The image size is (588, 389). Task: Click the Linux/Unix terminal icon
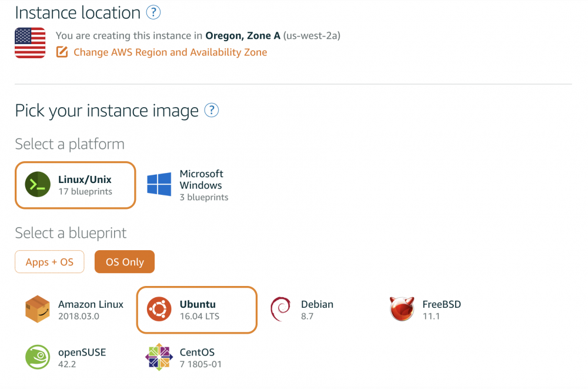pyautogui.click(x=37, y=185)
